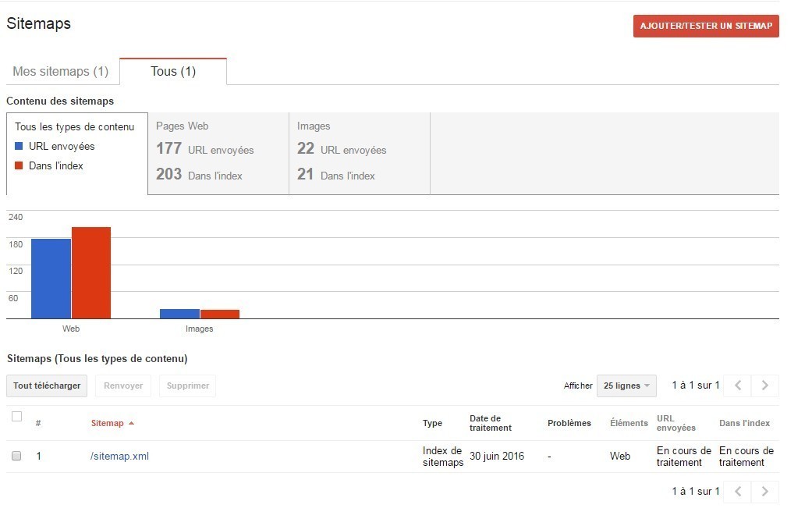Click the Tout télécharger button

tap(47, 386)
